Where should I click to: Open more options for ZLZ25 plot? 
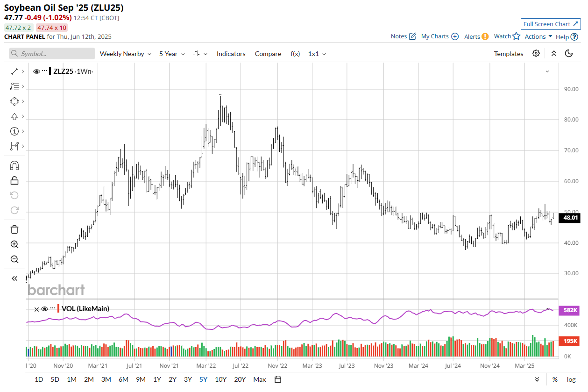(44, 71)
